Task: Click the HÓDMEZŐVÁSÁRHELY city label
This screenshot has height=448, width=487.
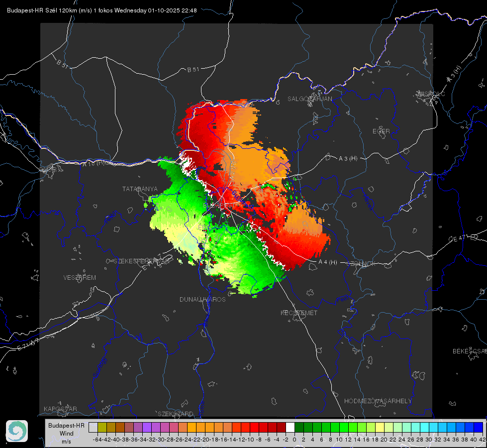Action: pos(378,401)
